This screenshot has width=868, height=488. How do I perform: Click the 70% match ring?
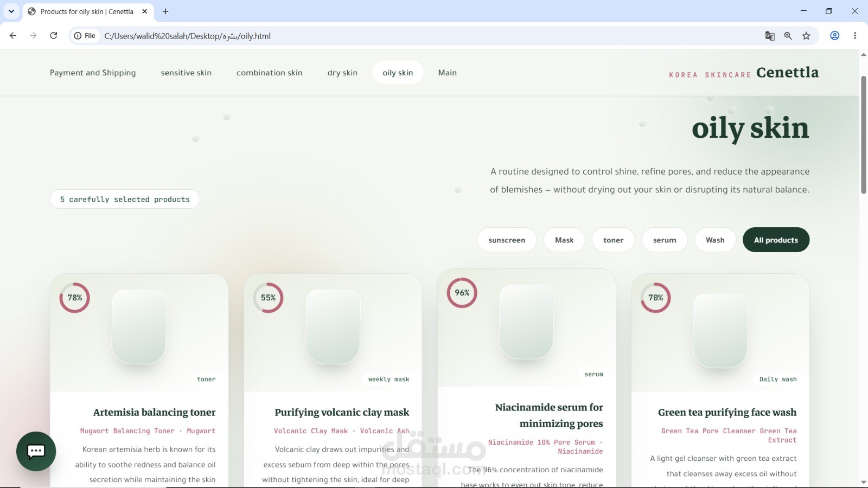(x=655, y=298)
